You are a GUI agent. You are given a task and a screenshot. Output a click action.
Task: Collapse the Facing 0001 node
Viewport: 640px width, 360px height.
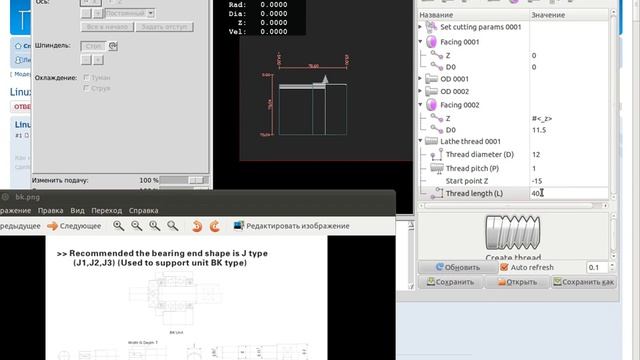[x=420, y=42]
